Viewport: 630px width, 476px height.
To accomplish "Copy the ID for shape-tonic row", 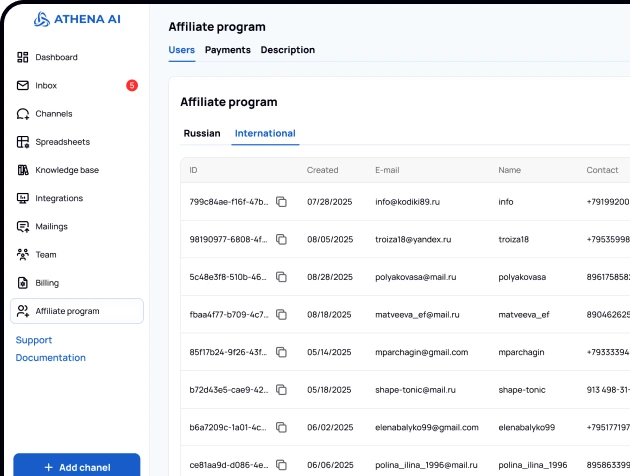I will (x=281, y=390).
